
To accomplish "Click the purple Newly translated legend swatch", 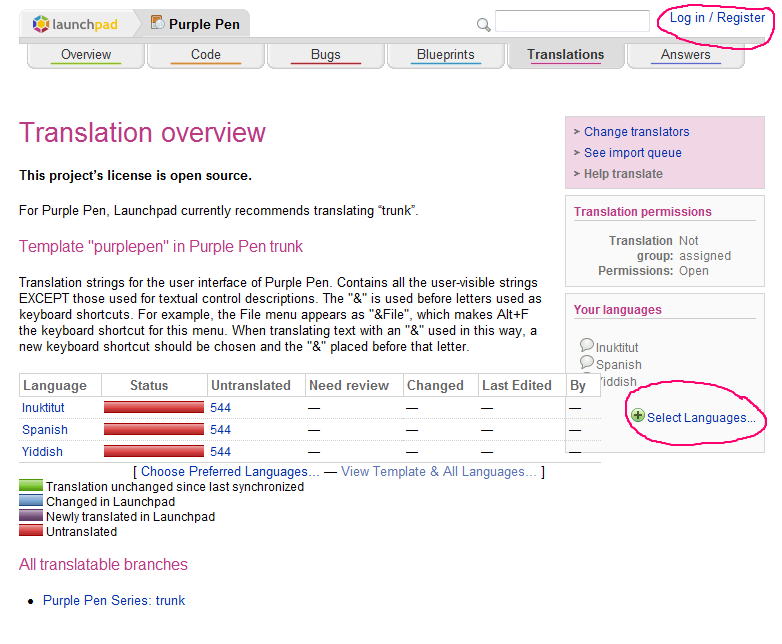I will click(31, 515).
